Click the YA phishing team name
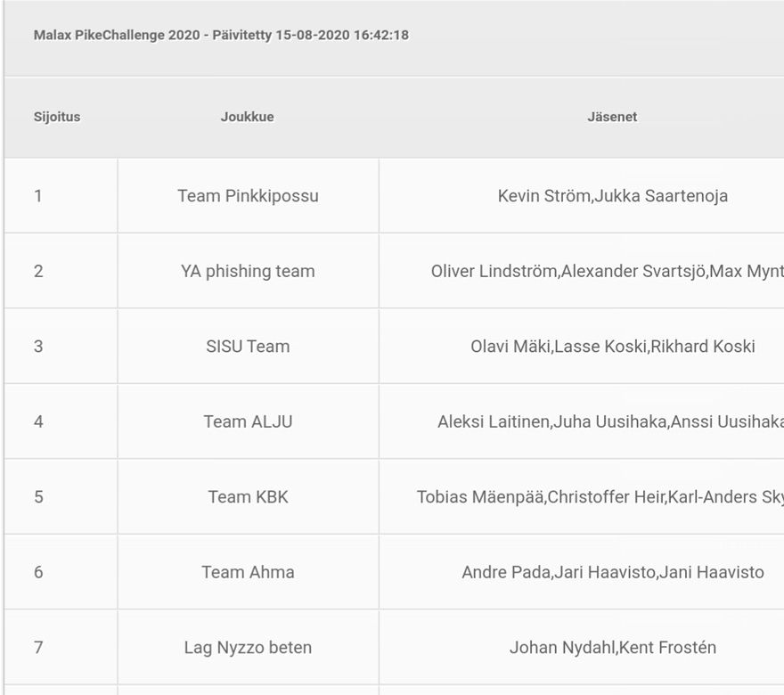The width and height of the screenshot is (784, 695). click(248, 271)
